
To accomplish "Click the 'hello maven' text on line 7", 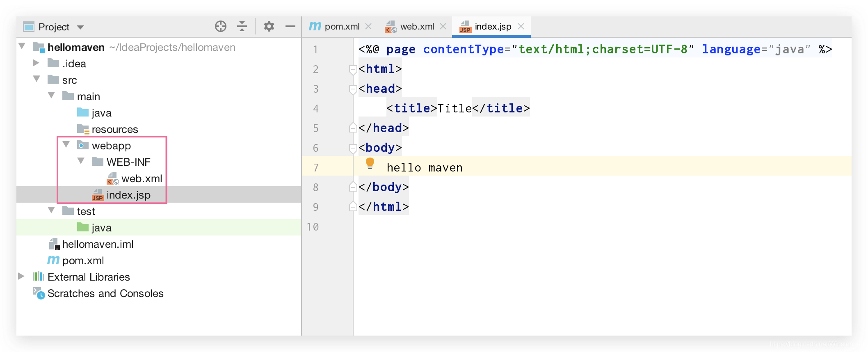I will [425, 167].
